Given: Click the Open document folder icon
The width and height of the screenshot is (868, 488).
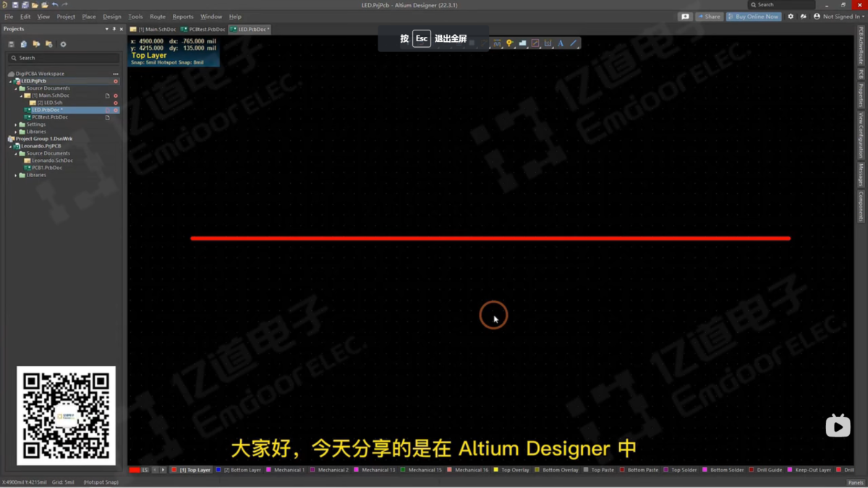Looking at the screenshot, I should tap(35, 5).
